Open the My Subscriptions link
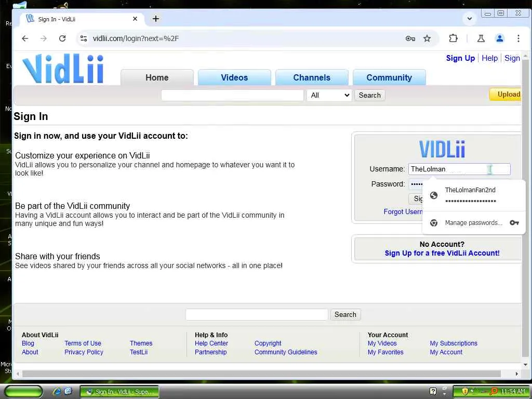 pos(454,343)
